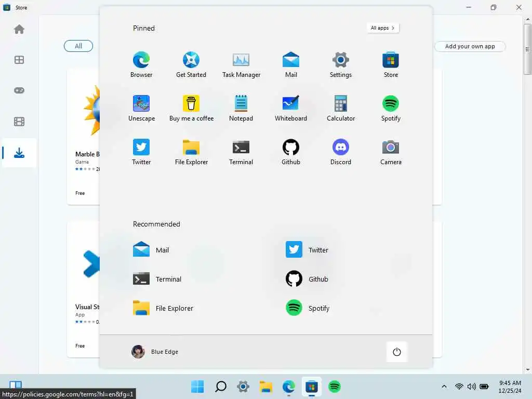Viewport: 532px width, 399px height.
Task: Go to Store home page
Action: (x=19, y=30)
